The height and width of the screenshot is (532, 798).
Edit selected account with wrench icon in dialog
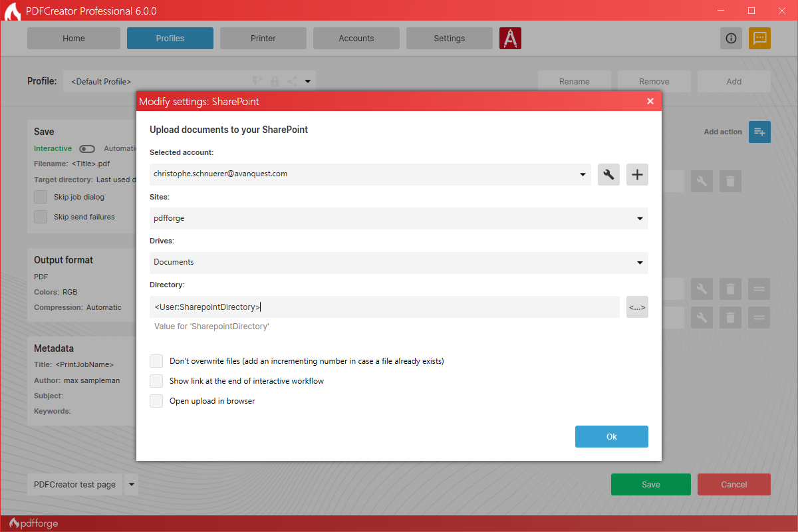point(608,175)
